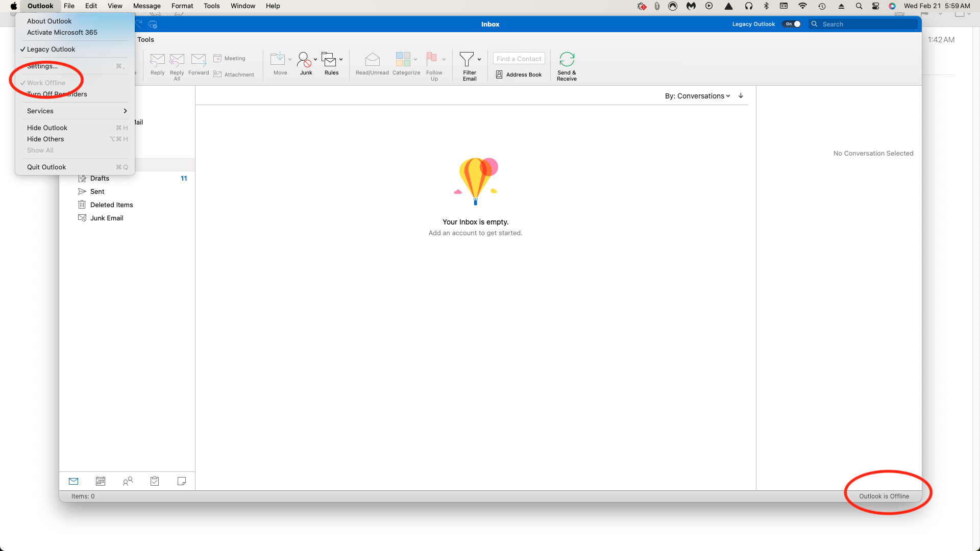
Task: Open the Filter Email dropdown arrow
Action: [x=479, y=59]
